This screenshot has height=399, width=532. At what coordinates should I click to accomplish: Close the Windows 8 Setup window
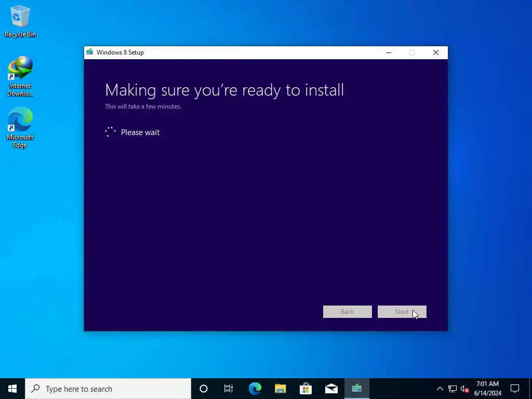436,52
